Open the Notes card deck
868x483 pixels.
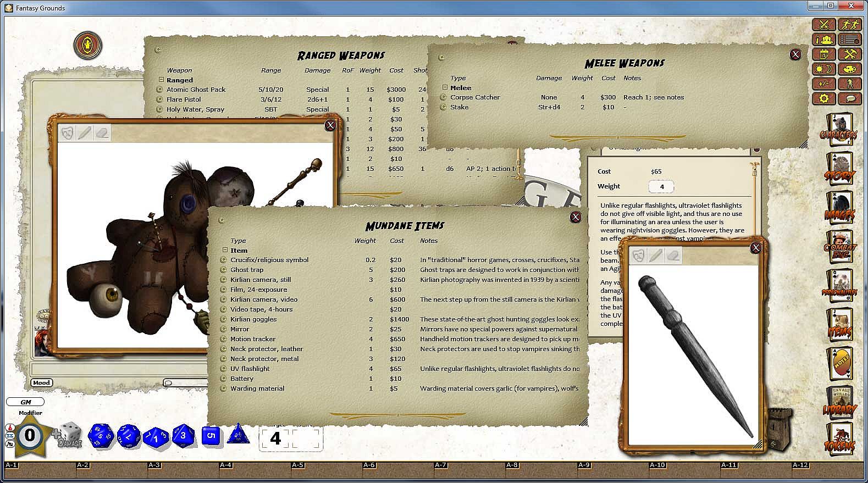(839, 363)
